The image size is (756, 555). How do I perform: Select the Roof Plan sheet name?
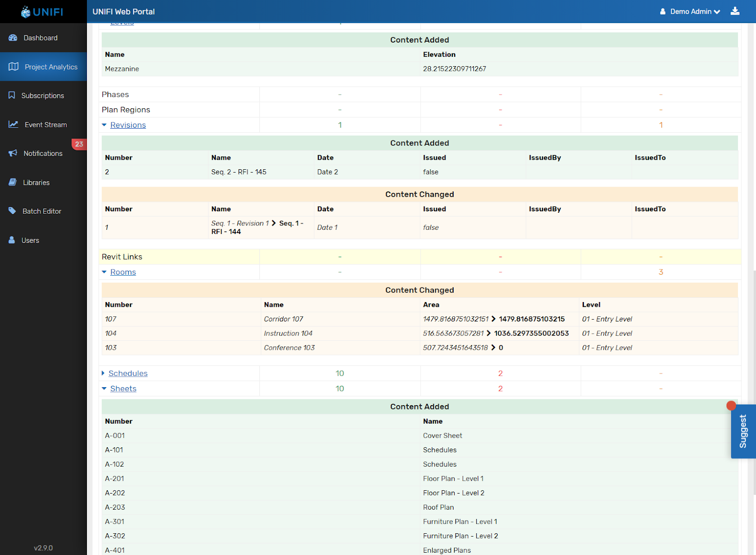(x=438, y=507)
